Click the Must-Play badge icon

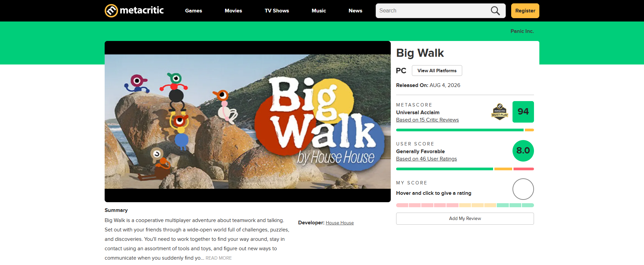tap(500, 112)
